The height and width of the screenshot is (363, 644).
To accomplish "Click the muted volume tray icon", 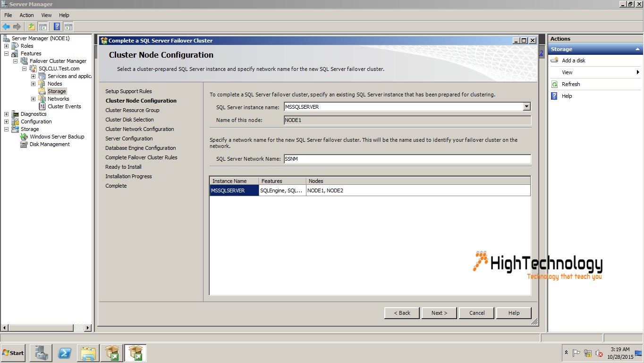I will coord(599,353).
